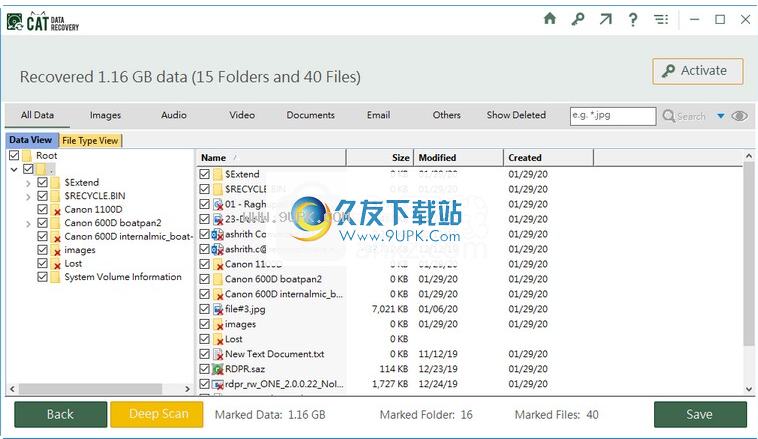Click the images deleted folder icon in tree
The width and height of the screenshot is (758, 439).
pos(56,250)
